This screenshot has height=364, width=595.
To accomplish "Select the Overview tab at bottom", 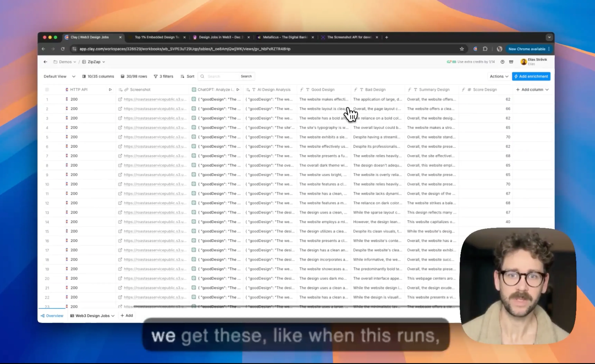I will click(x=52, y=315).
